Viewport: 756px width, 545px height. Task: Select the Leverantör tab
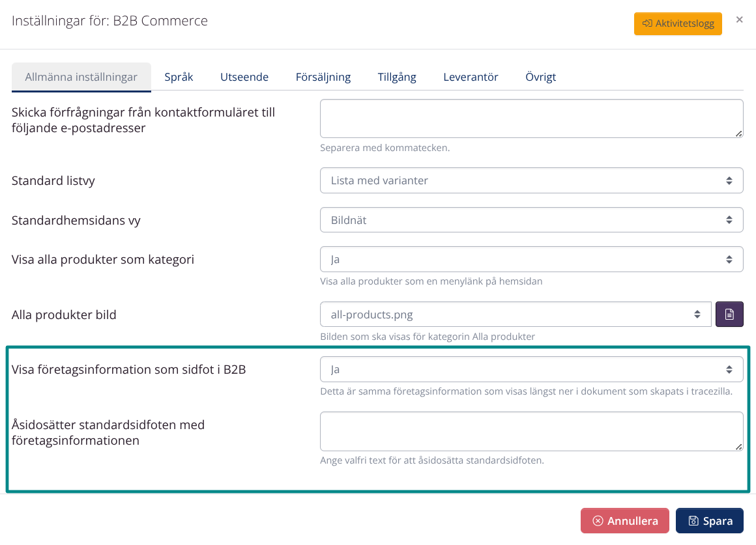(x=471, y=76)
